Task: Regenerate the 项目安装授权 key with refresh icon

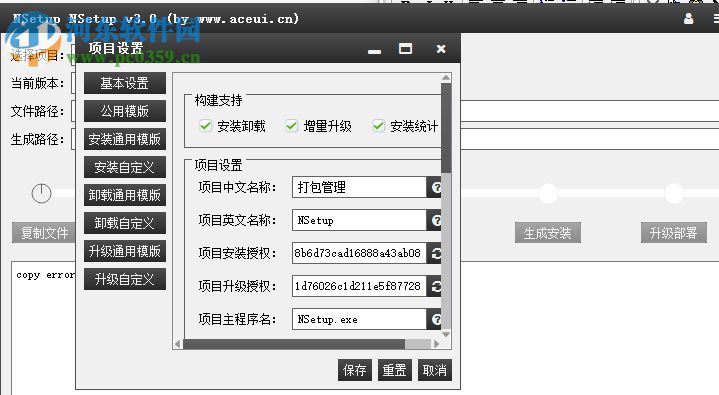Action: pyautogui.click(x=435, y=253)
